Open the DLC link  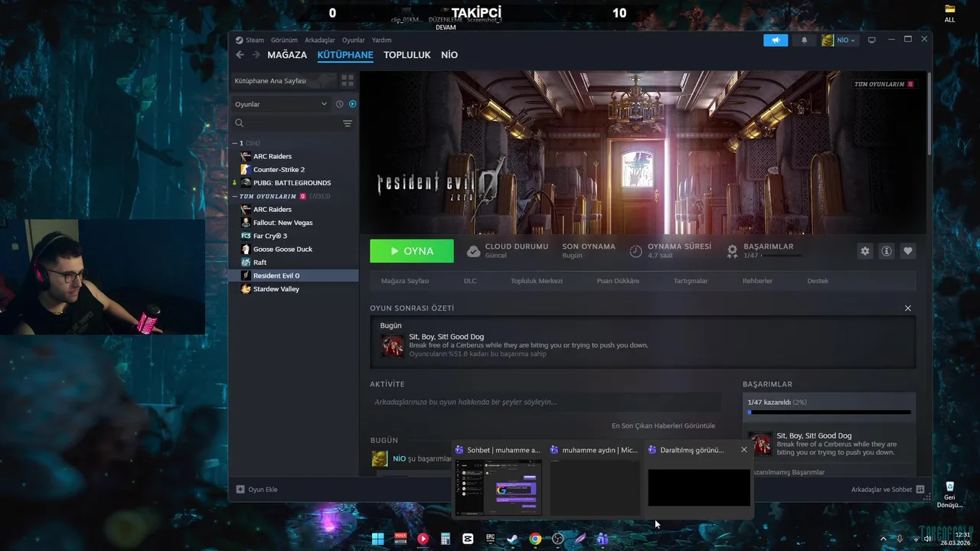pos(470,281)
